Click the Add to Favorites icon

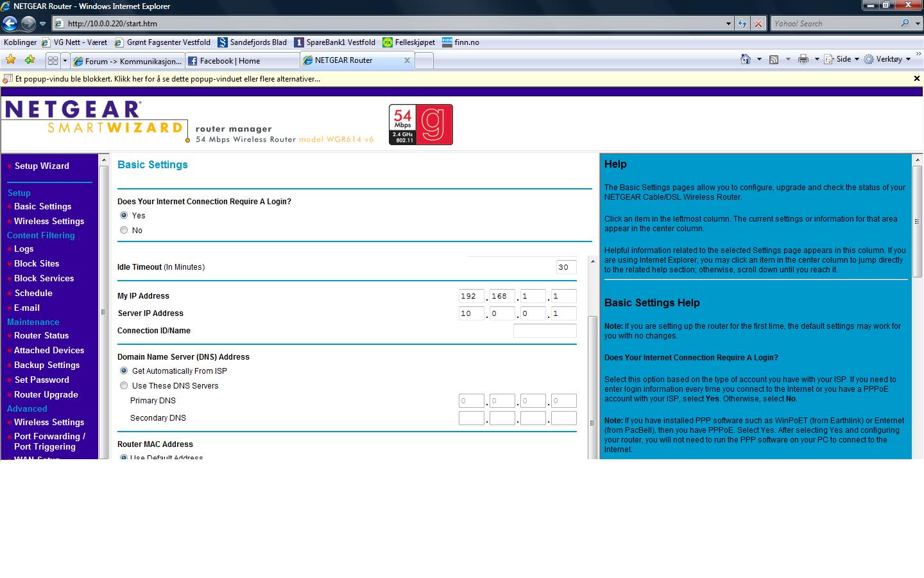(30, 60)
